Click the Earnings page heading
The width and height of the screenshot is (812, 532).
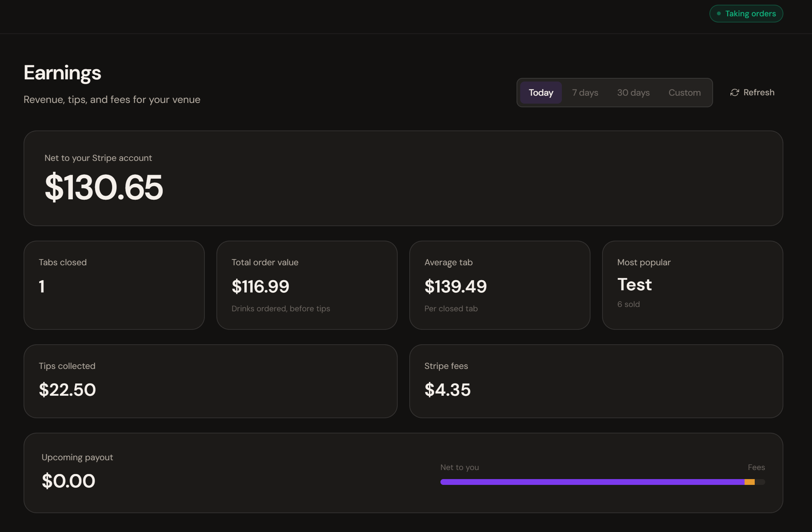tap(62, 73)
